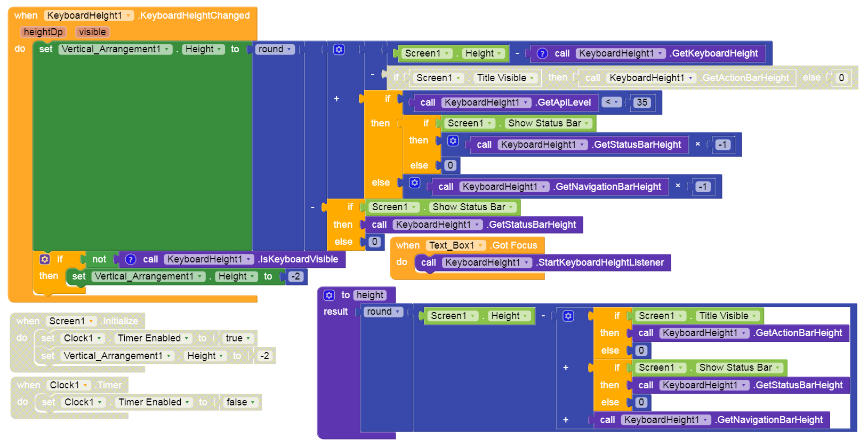868x447 pixels.
Task: Select the 'when Screen1 .Initialize' event block
Action: click(27, 321)
